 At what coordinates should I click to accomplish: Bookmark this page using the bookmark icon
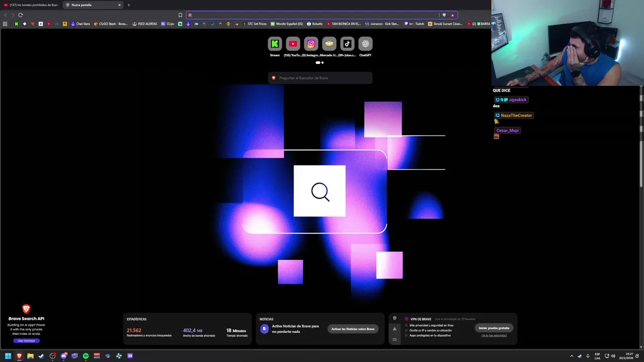tap(180, 15)
